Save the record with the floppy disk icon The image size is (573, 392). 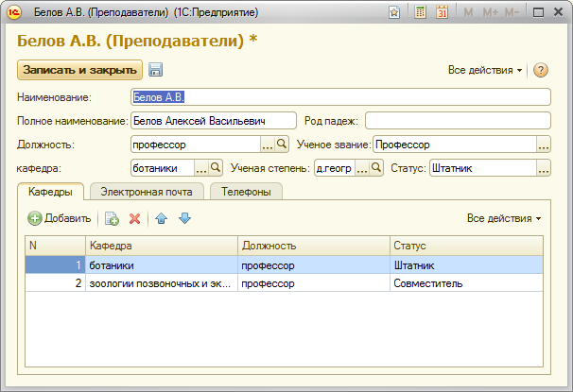(x=155, y=69)
